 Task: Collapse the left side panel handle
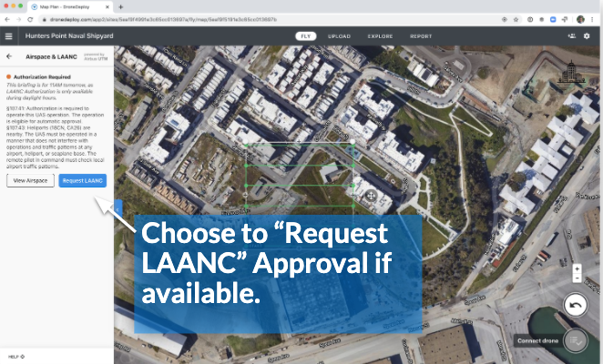118,209
